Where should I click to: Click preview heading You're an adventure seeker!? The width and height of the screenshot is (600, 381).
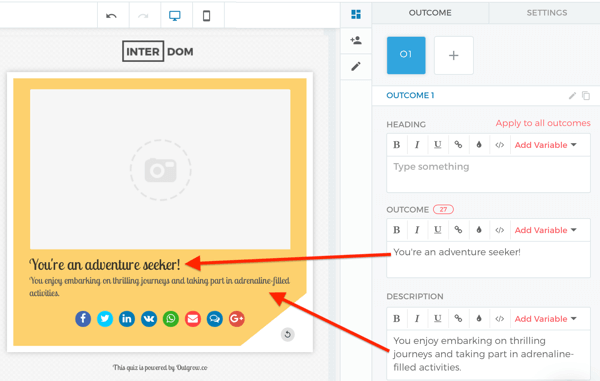pyautogui.click(x=104, y=264)
